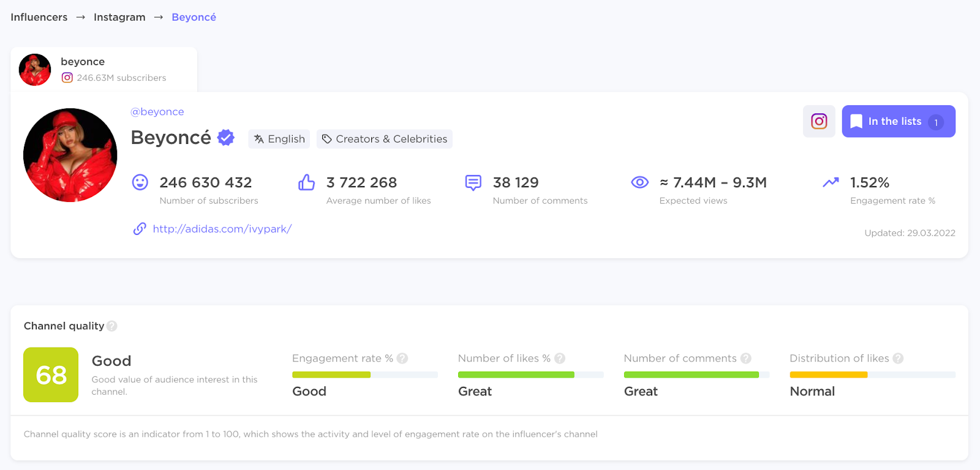Select the beyonce profile tab
This screenshot has height=470, width=980.
(x=104, y=70)
